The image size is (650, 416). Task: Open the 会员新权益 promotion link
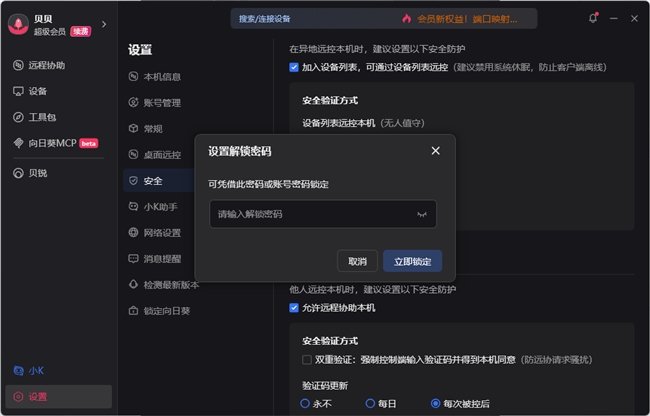click(x=467, y=19)
